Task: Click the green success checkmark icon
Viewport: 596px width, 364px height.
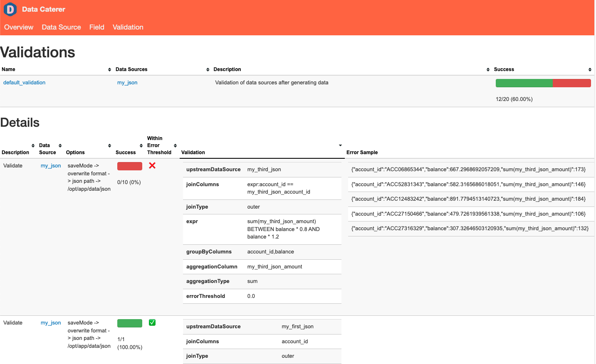Action: (x=152, y=322)
